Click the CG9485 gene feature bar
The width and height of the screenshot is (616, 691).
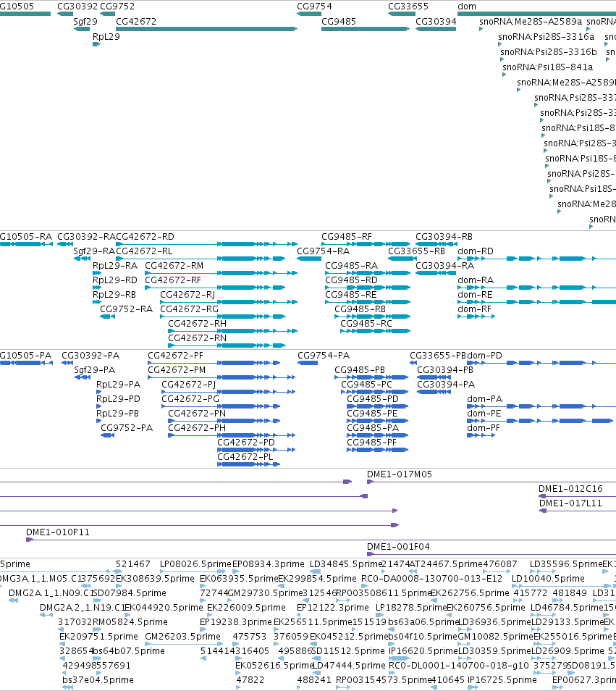366,29
